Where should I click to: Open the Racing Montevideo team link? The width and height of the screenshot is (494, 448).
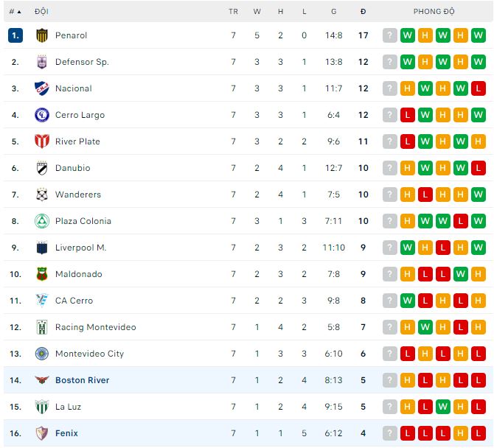[95, 327]
